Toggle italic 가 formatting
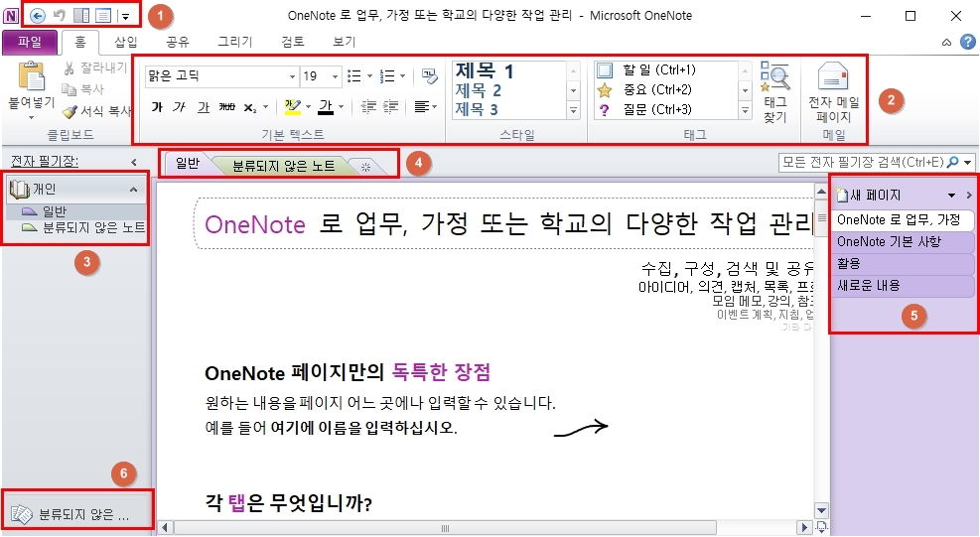 coord(180,107)
